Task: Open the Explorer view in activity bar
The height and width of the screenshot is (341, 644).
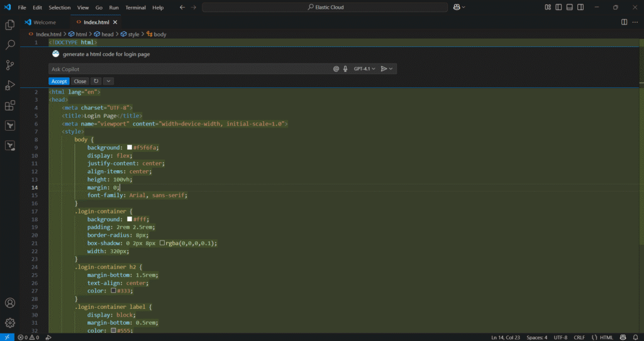Action: 10,25
